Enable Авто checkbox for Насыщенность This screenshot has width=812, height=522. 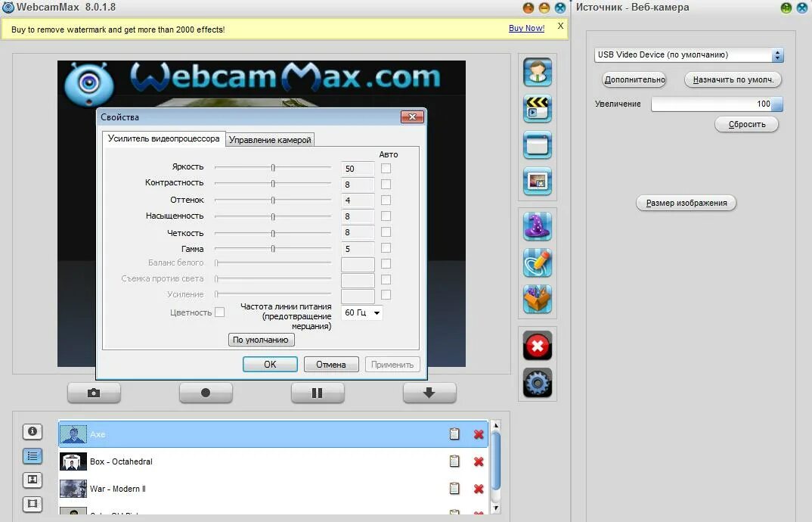[386, 216]
